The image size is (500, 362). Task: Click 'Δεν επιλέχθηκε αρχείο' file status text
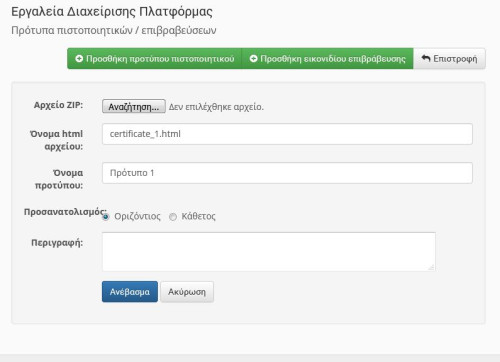point(216,107)
